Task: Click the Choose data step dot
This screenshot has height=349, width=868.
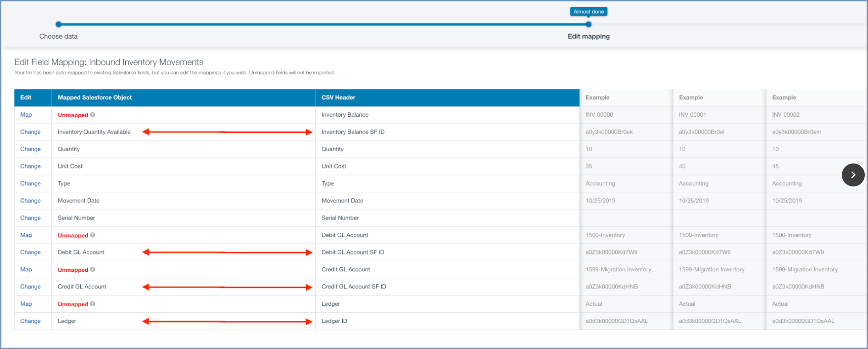Action: [x=58, y=24]
